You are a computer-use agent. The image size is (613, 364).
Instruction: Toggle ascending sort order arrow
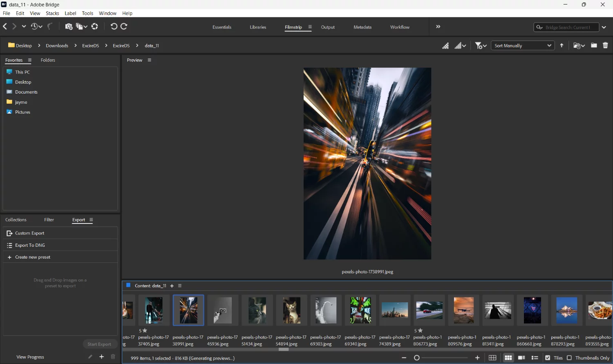click(562, 45)
